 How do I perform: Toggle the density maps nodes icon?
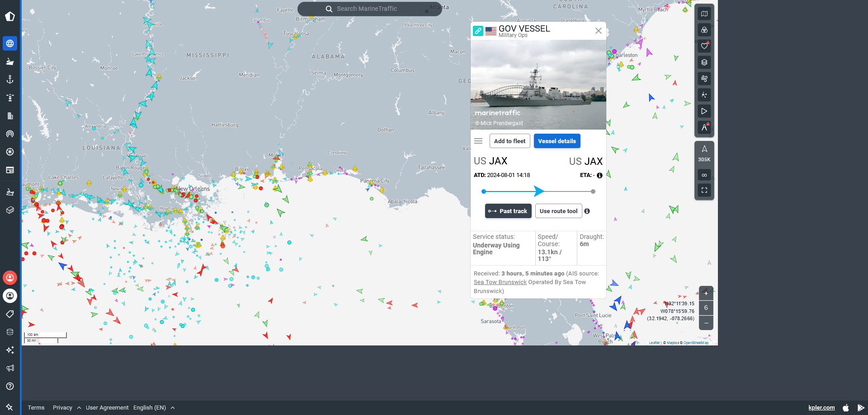pyautogui.click(x=704, y=95)
